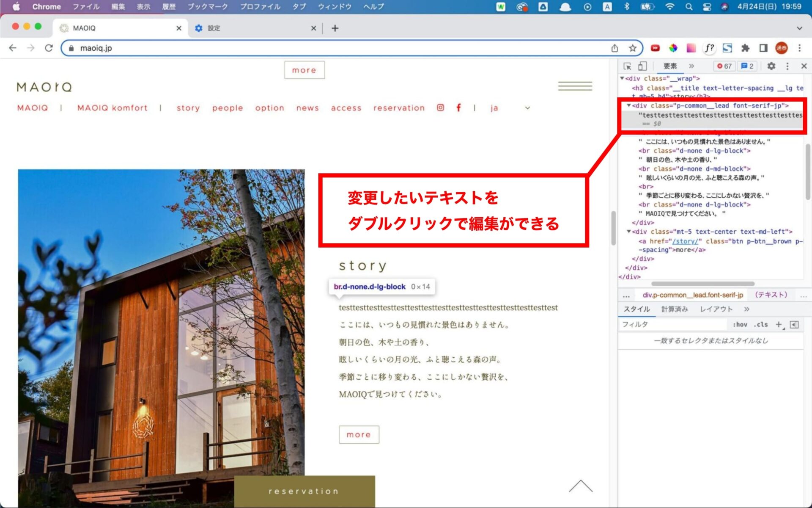Open the Facebook icon link
Image resolution: width=812 pixels, height=508 pixels.
click(x=458, y=108)
